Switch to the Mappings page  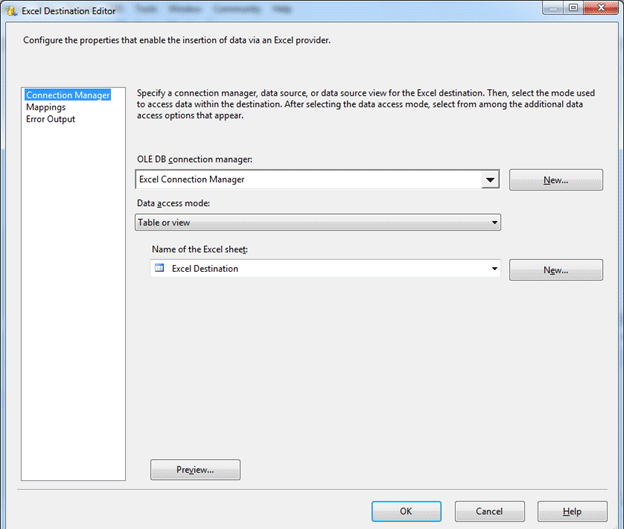(x=46, y=107)
